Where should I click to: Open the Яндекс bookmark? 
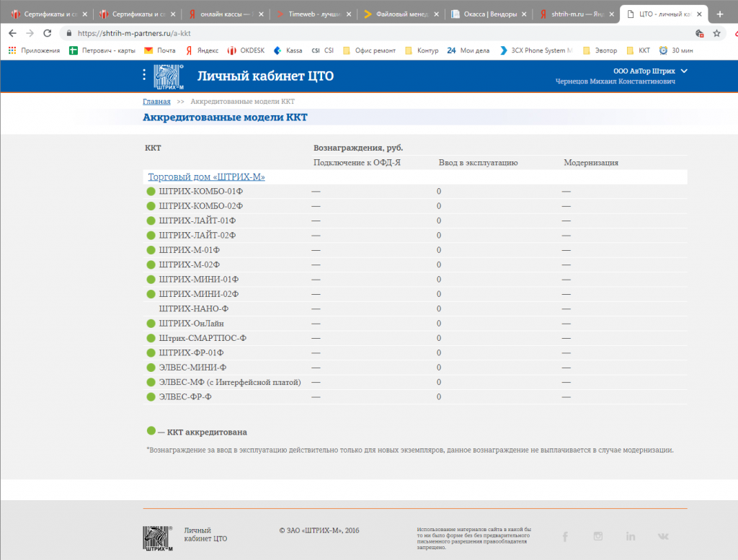(x=202, y=50)
